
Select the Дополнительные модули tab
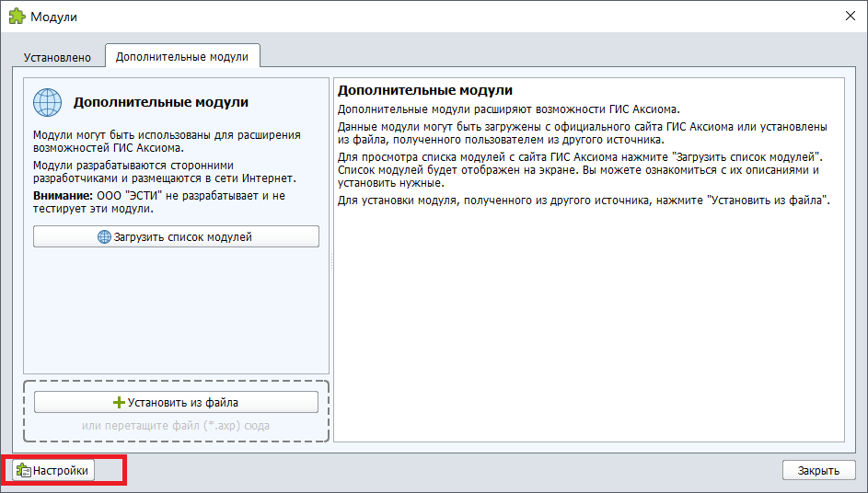(x=182, y=56)
